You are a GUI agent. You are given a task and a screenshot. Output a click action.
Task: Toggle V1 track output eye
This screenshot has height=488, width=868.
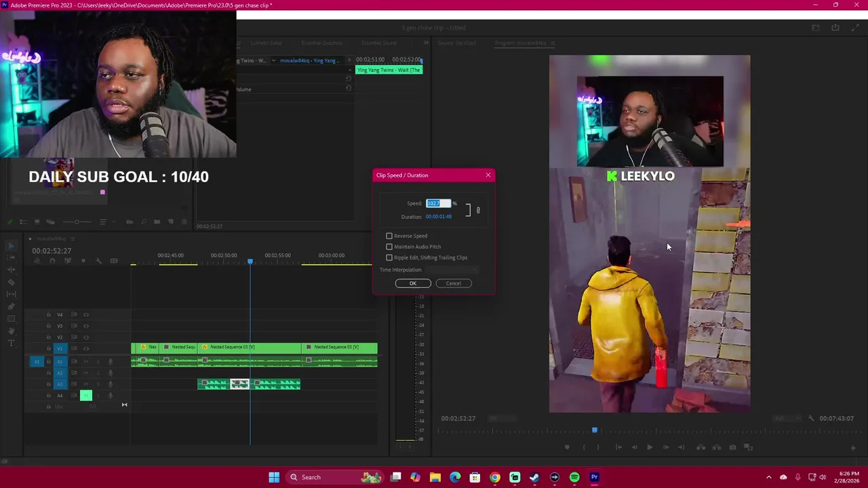(x=86, y=348)
